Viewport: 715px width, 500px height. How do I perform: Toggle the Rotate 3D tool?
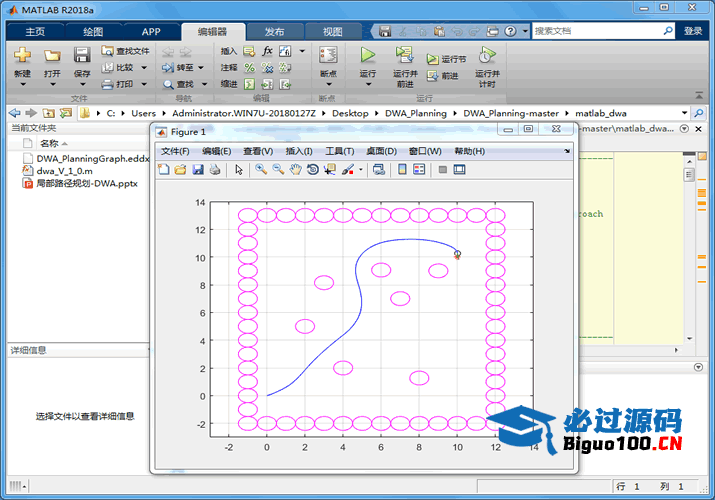313,170
